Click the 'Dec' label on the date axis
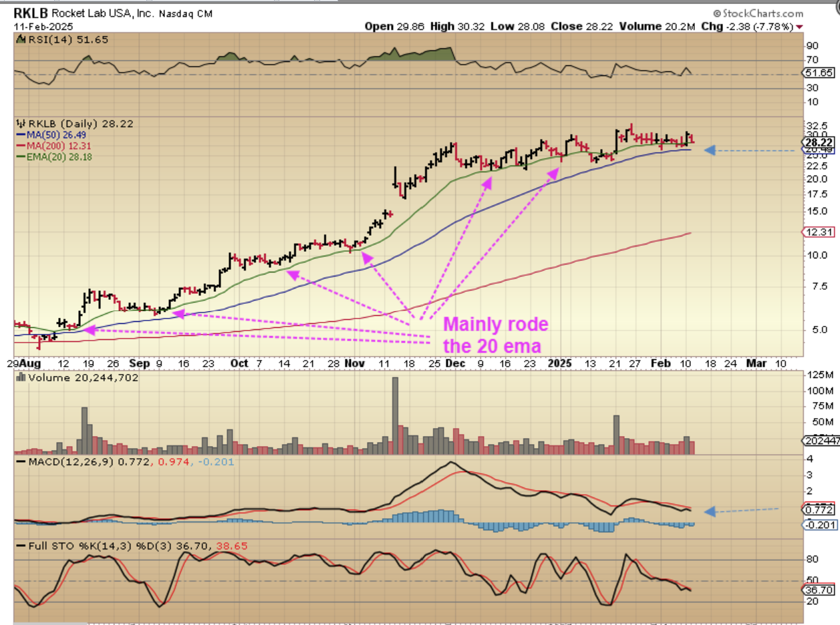Image resolution: width=840 pixels, height=625 pixels. point(455,363)
